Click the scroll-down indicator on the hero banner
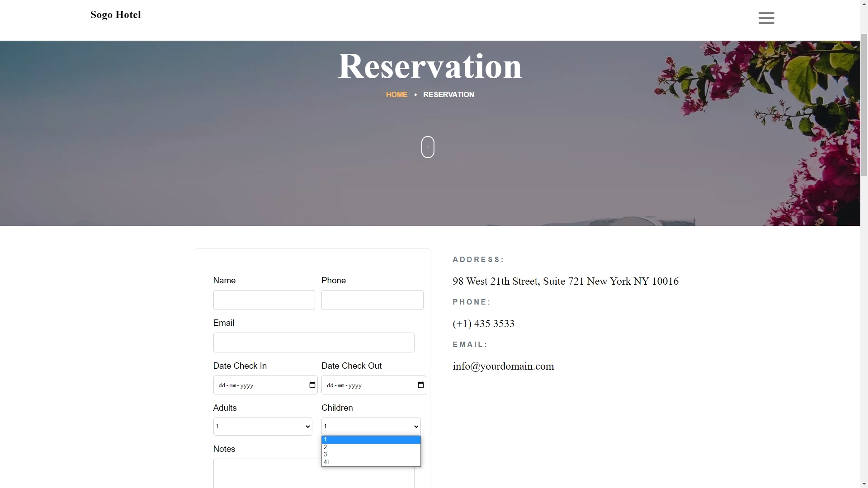The image size is (868, 488). coord(428,147)
